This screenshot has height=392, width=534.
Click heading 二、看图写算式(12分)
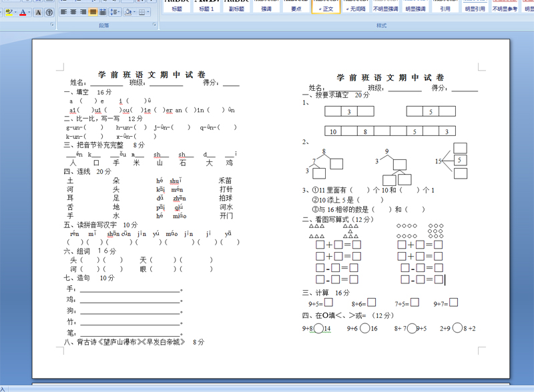(338, 219)
